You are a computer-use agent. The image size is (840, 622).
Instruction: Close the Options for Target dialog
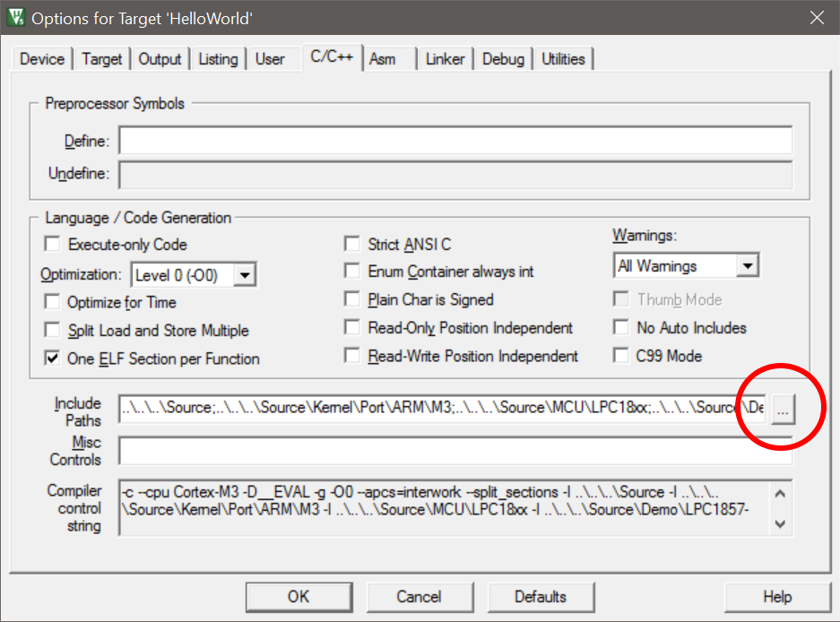click(816, 17)
